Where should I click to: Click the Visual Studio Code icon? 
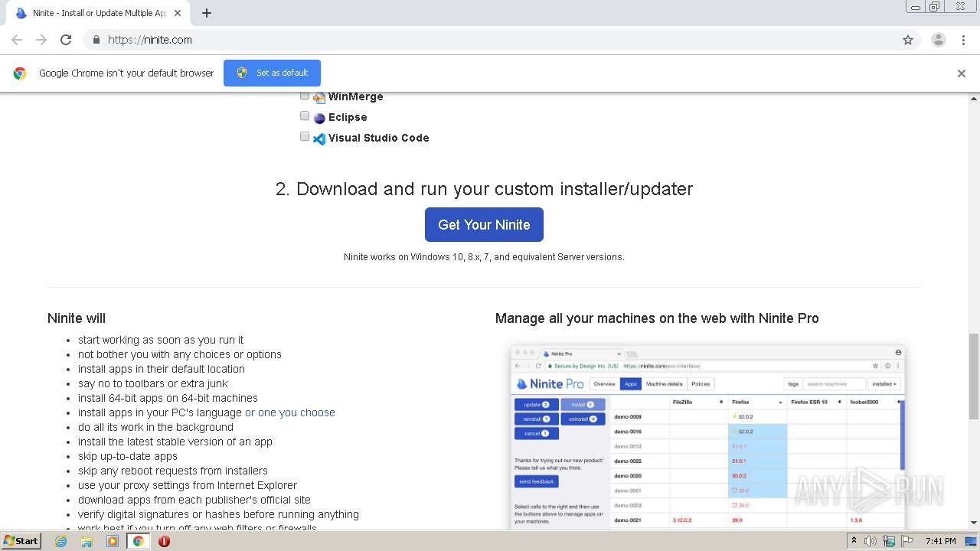point(319,139)
